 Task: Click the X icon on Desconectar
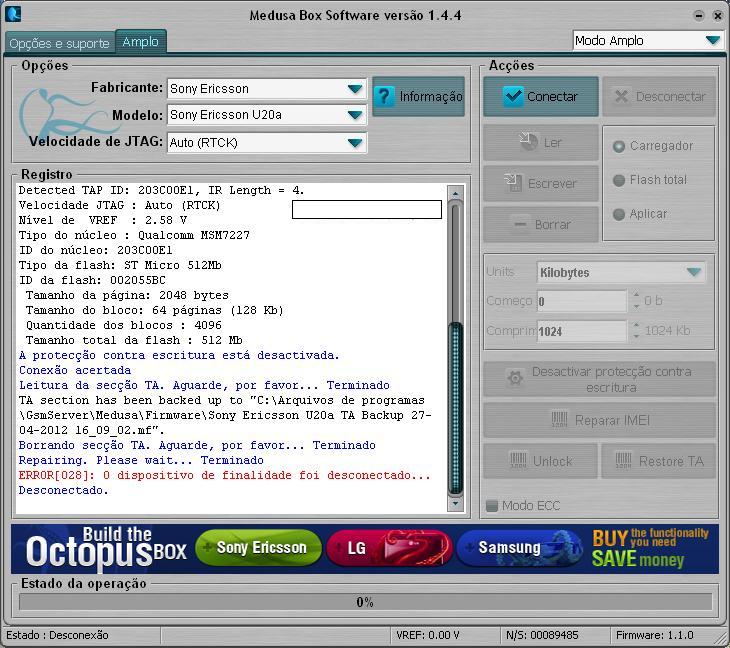[622, 96]
